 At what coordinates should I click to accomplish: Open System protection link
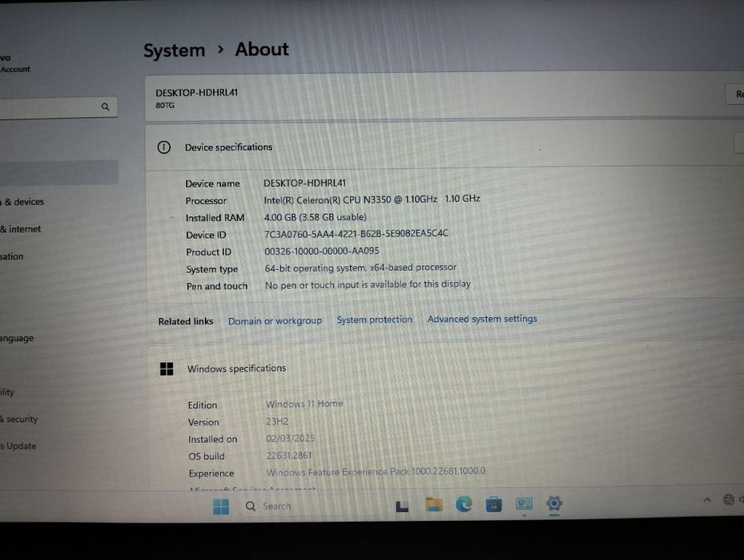pos(374,320)
